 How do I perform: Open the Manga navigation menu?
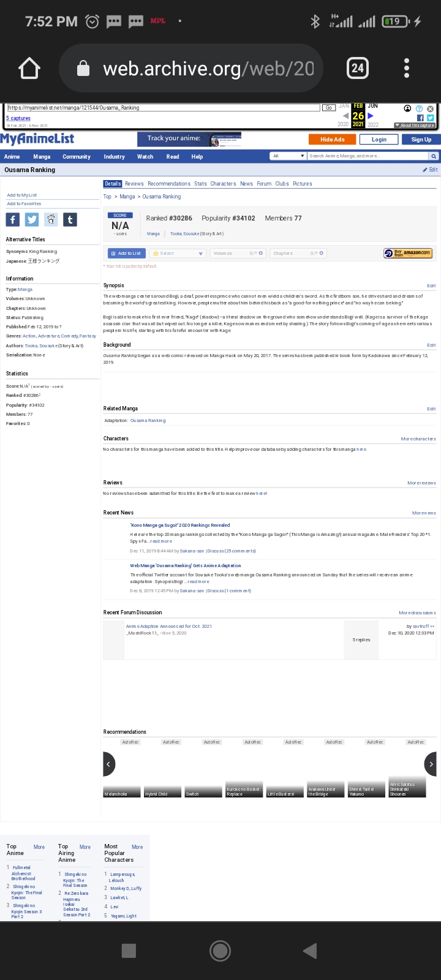coord(42,157)
